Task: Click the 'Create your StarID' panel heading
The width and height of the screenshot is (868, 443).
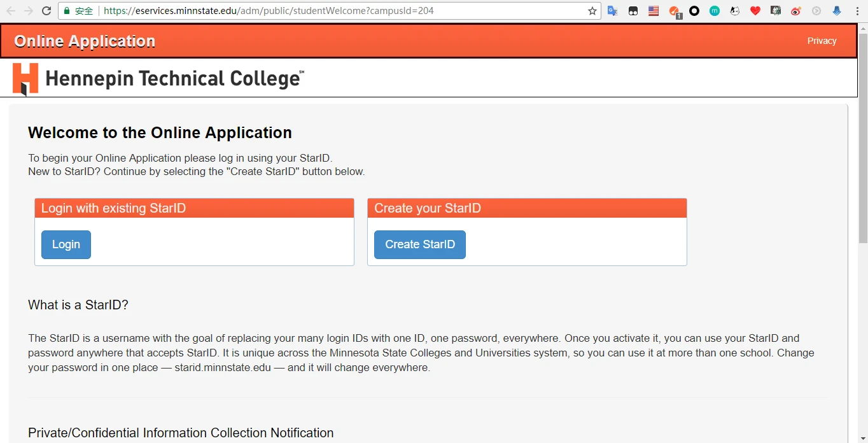Action: 527,208
